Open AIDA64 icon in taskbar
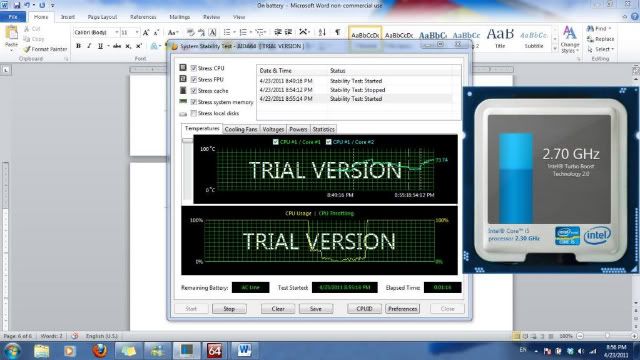The image size is (640, 360). (214, 351)
